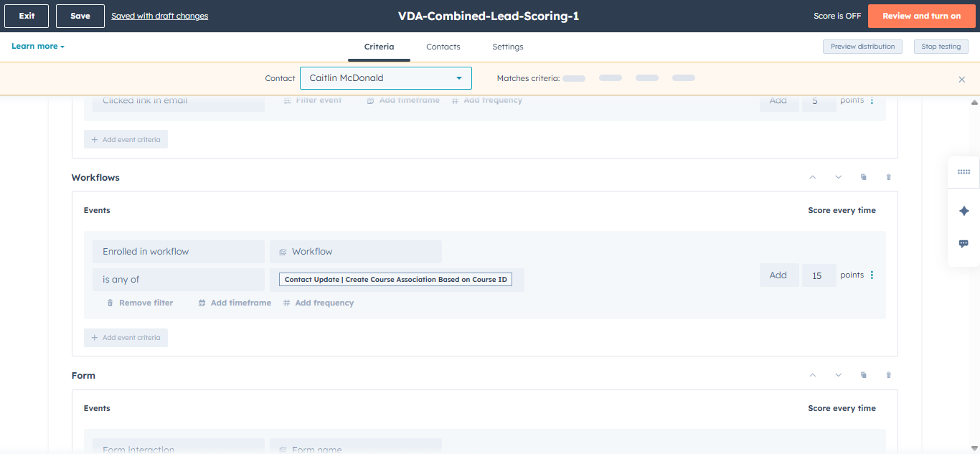Open Saved with draft changes link
The image size is (980, 454).
(160, 16)
